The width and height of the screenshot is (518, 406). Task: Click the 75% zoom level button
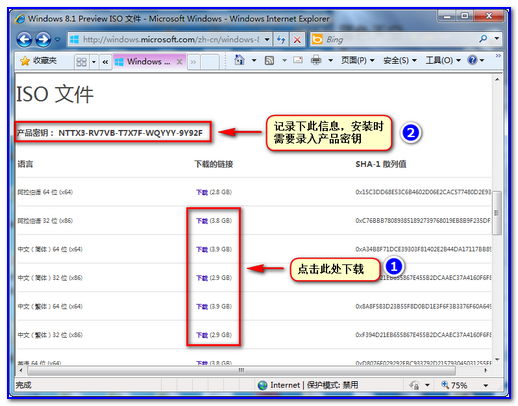[454, 385]
